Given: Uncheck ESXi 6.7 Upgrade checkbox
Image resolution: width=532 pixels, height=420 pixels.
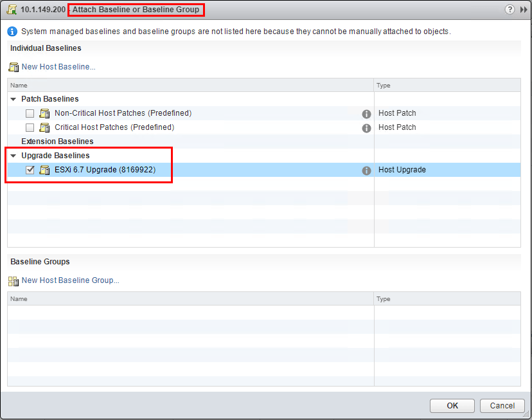Looking at the screenshot, I should [30, 170].
